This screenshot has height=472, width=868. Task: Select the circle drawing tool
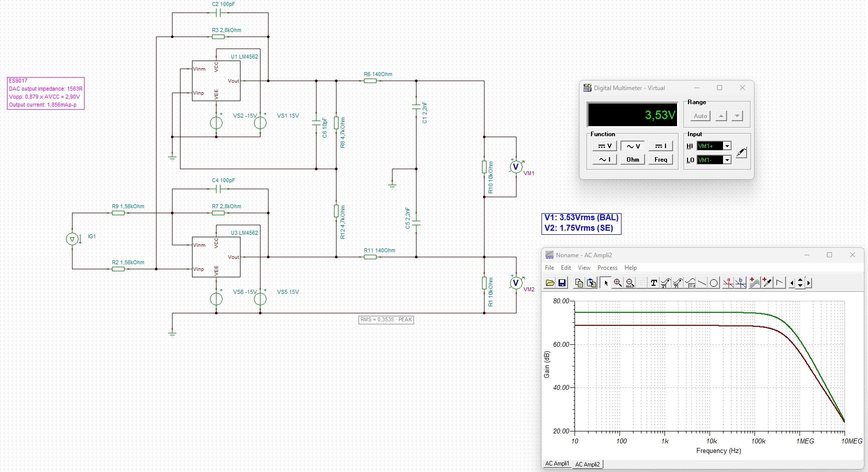click(714, 283)
